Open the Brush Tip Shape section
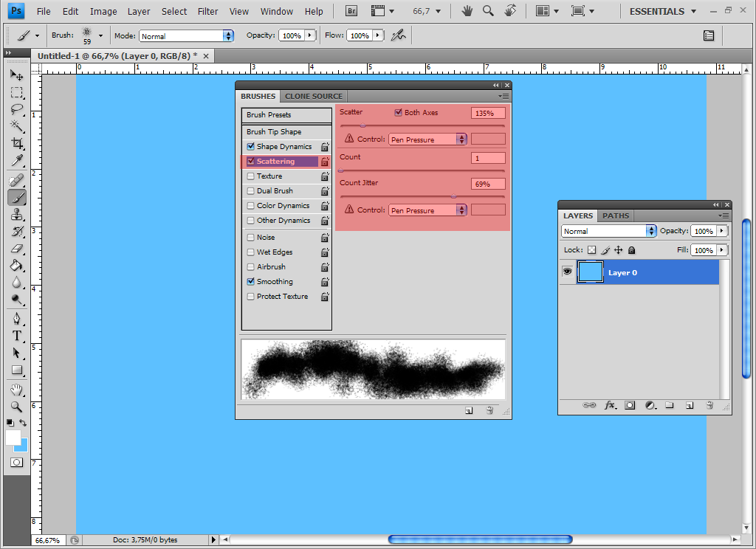This screenshot has width=756, height=549. click(x=287, y=131)
